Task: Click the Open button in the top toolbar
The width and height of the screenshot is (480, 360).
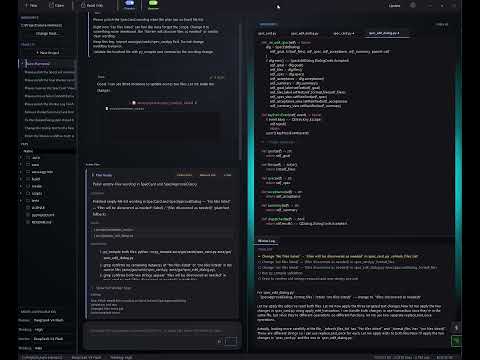Action: (56, 5)
